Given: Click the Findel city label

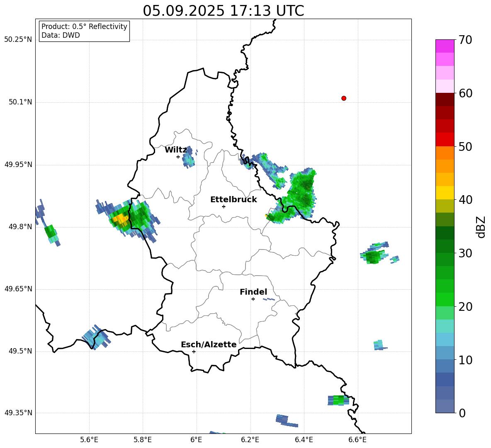Looking at the screenshot, I should click(253, 292).
